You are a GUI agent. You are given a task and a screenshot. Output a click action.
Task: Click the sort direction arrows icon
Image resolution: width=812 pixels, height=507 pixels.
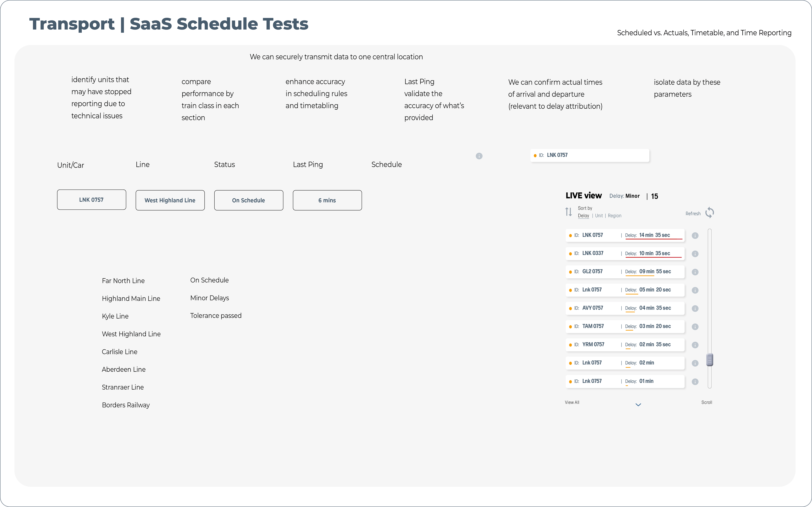tap(568, 212)
